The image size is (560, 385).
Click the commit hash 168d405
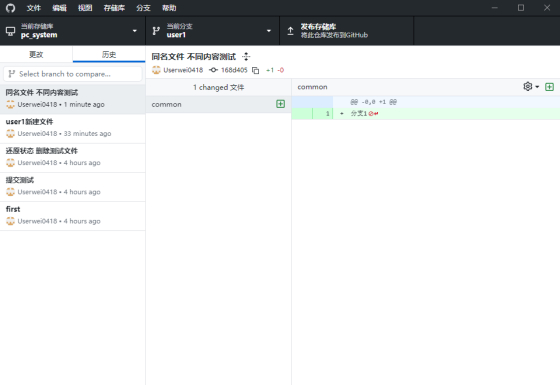[x=234, y=70]
